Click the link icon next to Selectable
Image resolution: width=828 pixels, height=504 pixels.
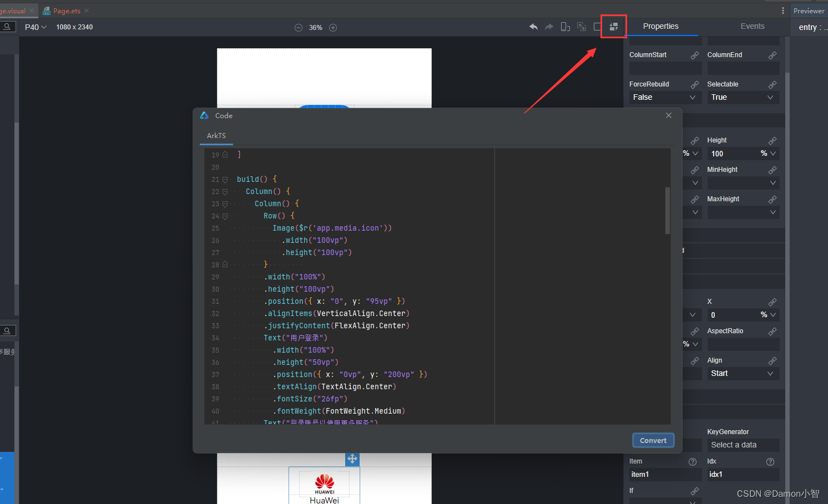[x=772, y=85]
